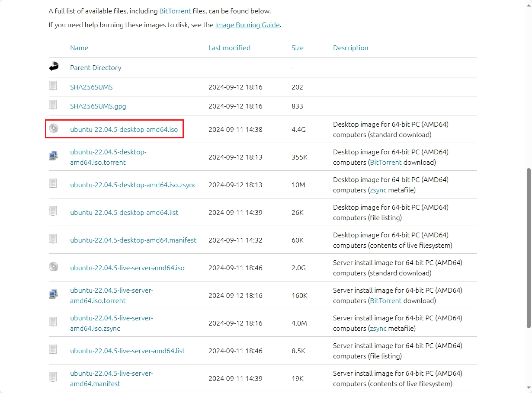Click the file icon for desktop-amd64.manifest
The image size is (532, 393).
point(53,239)
